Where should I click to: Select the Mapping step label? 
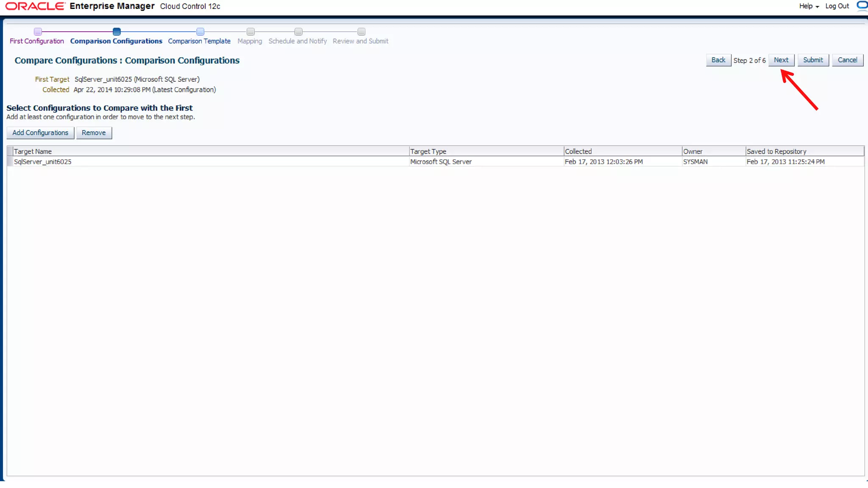250,41
